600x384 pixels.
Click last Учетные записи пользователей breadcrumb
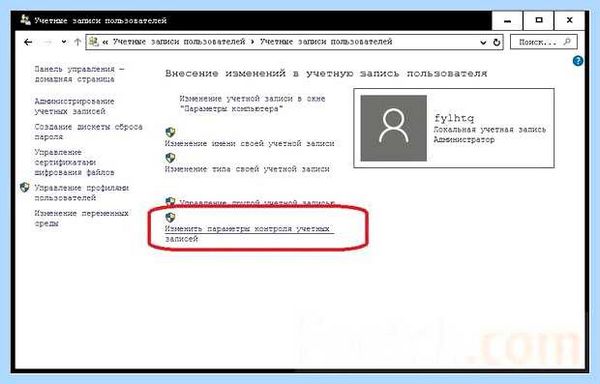point(326,42)
